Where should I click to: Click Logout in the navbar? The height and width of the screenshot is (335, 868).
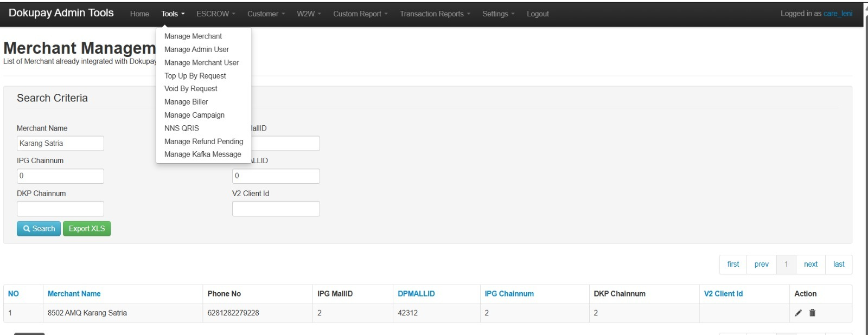[x=538, y=14]
